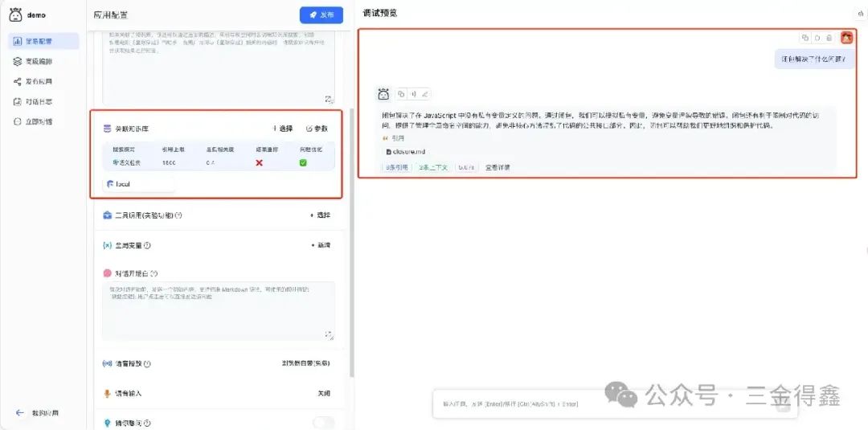Click the help icon beside 语音播放

[x=147, y=364]
